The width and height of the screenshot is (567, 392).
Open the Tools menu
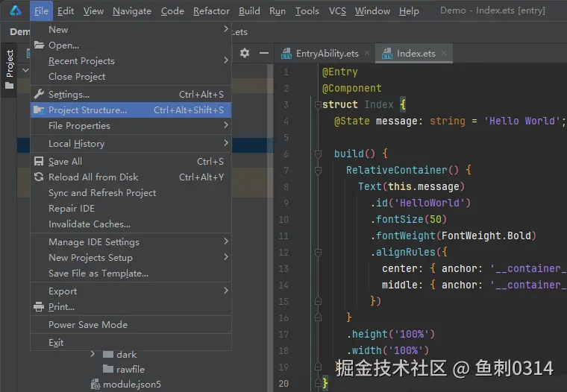pyautogui.click(x=307, y=11)
